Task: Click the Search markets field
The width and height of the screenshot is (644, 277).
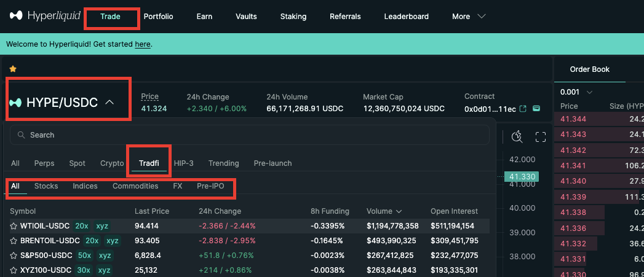Action: [250, 135]
